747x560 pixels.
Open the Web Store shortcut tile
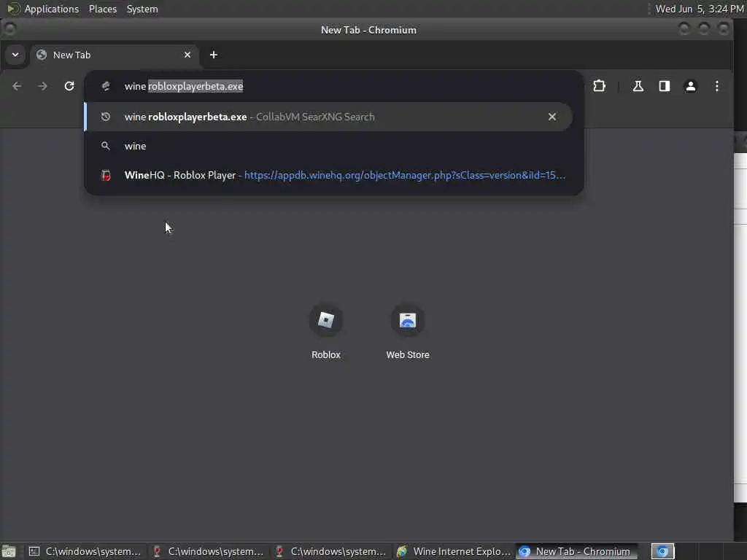[408, 332]
